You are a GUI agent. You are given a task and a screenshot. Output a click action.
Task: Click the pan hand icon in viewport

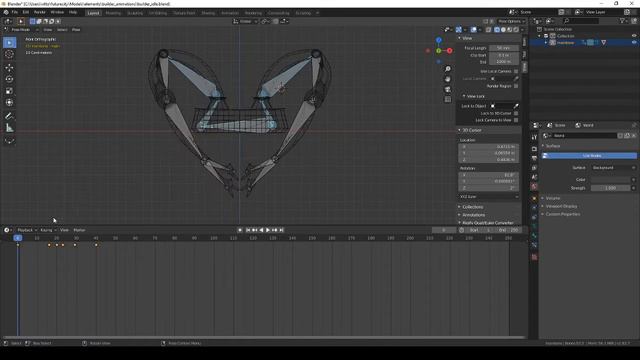[x=448, y=79]
